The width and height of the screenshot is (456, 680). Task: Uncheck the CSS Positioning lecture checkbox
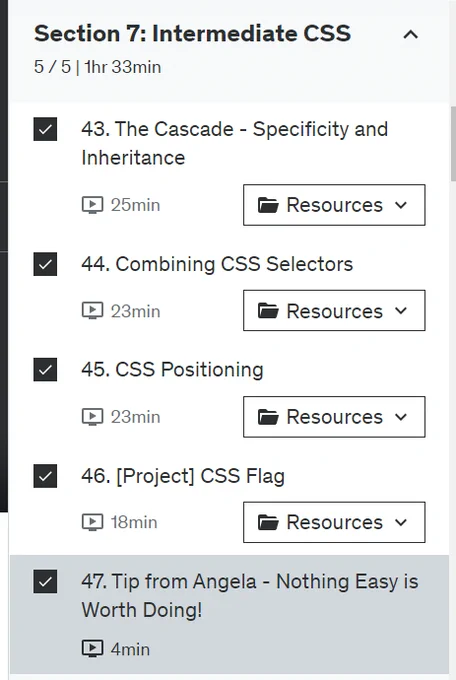(45, 369)
